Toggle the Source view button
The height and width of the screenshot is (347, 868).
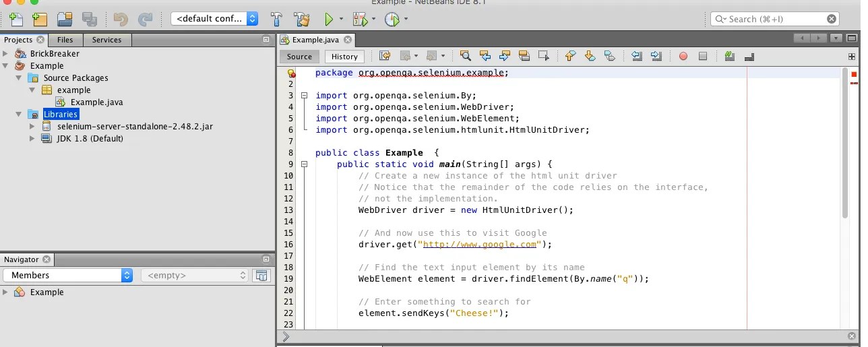pos(299,57)
